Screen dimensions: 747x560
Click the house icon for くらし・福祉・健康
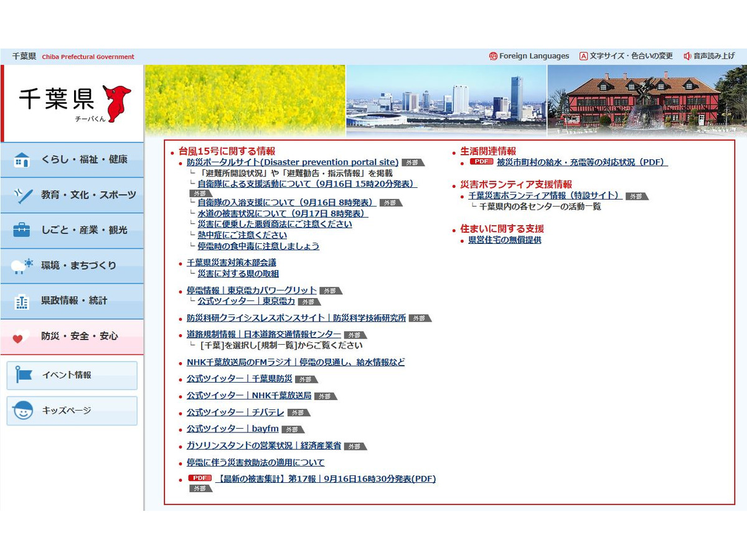[21, 160]
